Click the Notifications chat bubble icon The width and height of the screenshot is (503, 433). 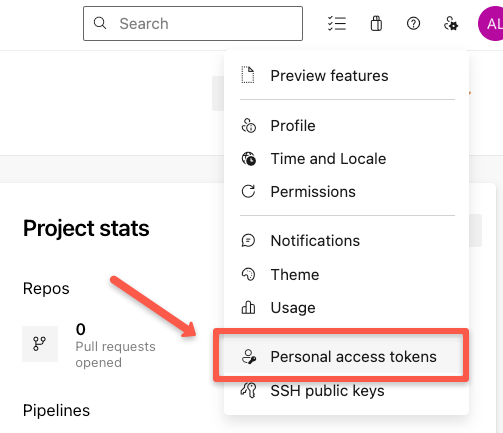(x=248, y=241)
